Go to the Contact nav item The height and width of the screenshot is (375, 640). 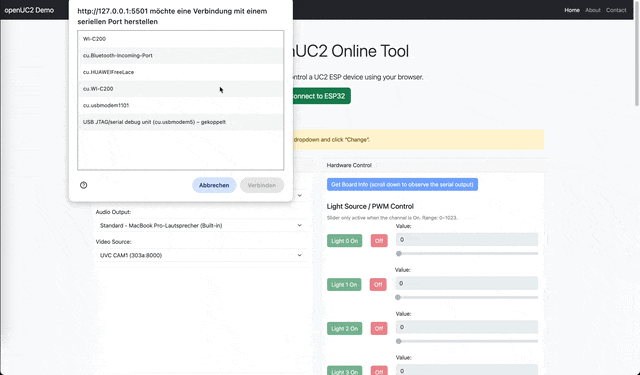616,10
